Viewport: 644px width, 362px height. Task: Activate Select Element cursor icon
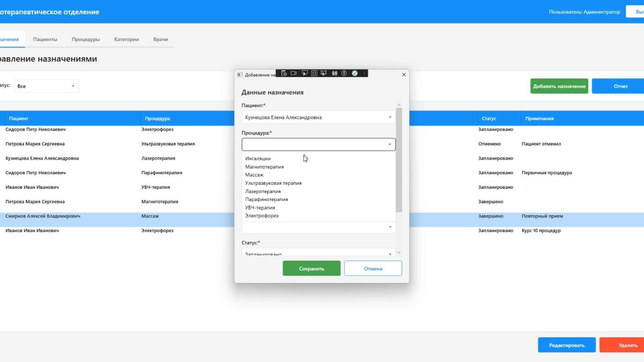(305, 73)
